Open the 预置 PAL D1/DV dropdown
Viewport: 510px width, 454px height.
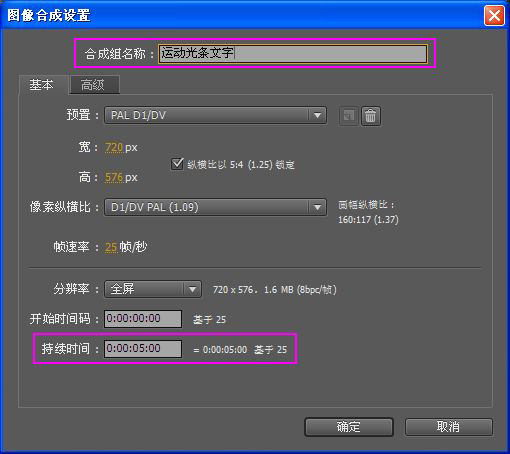point(215,115)
